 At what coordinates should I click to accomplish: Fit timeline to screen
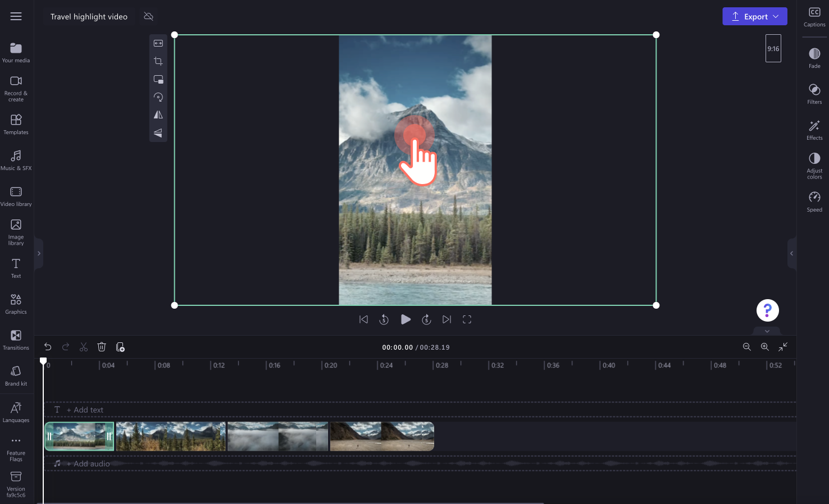[x=783, y=347]
